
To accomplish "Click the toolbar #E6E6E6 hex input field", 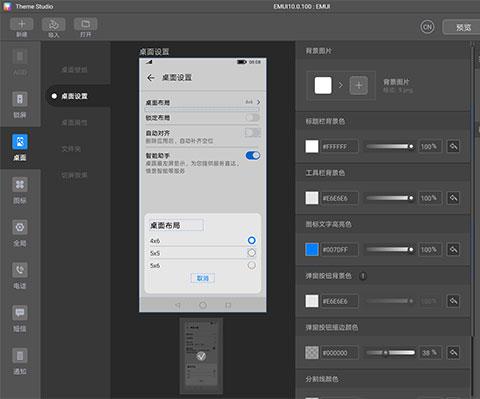I will pyautogui.click(x=339, y=198).
